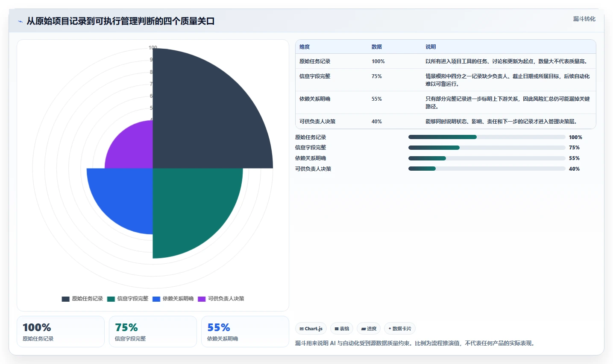Click the 信息字段完整 table row cell
The width and height of the screenshot is (613, 364).
315,76
